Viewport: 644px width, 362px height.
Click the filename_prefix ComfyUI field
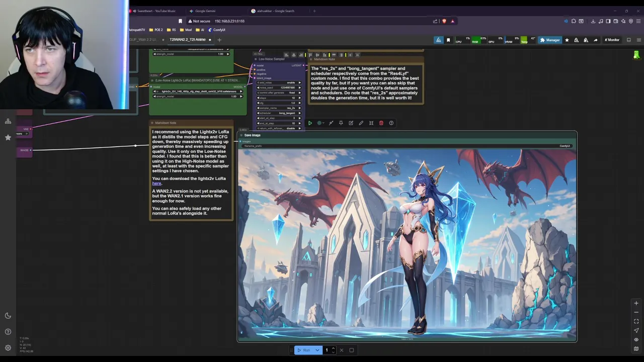tap(407, 146)
